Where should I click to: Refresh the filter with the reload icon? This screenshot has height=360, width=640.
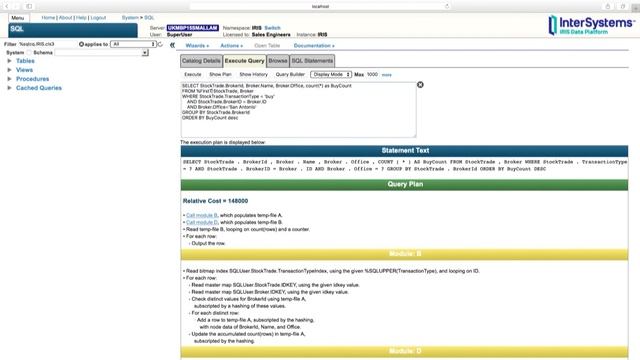click(160, 44)
